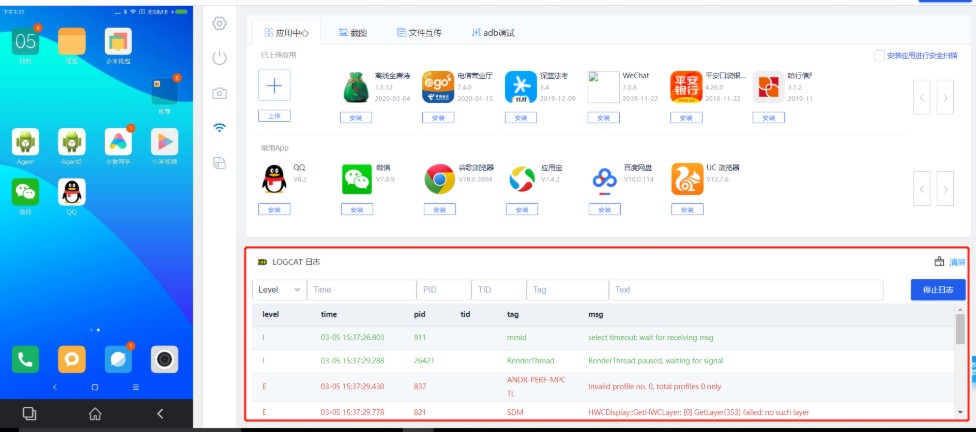
Task: Switch to the 截图 tab
Action: (x=353, y=33)
